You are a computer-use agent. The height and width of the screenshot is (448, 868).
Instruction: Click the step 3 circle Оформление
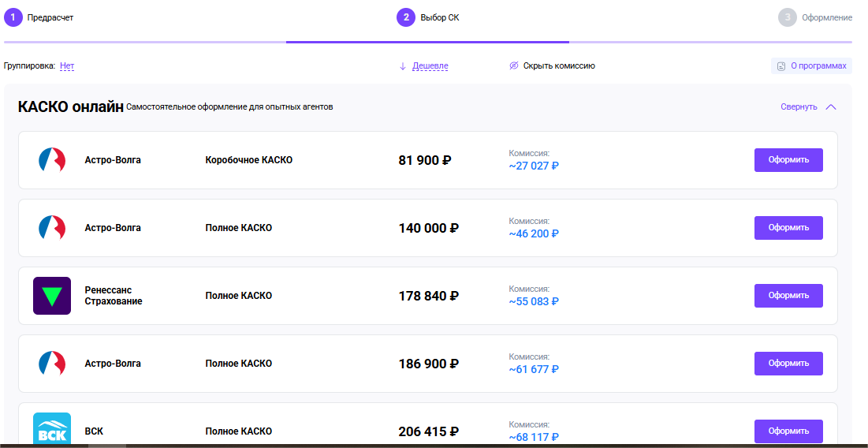pos(787,17)
